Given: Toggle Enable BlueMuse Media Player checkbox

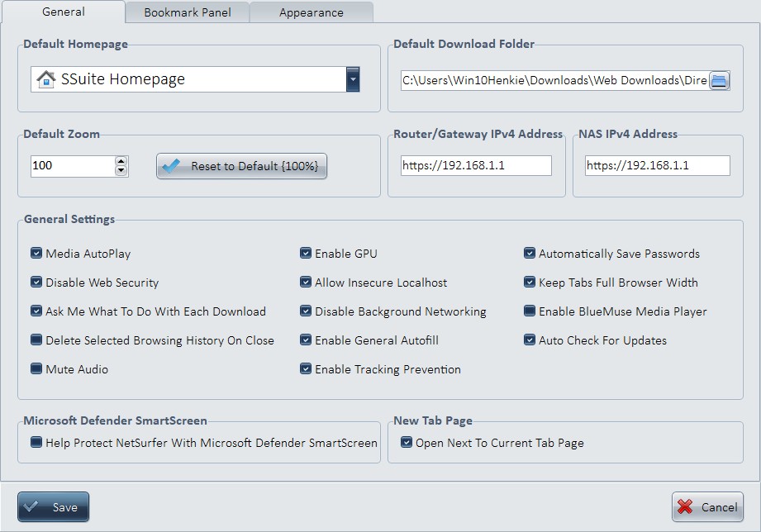Looking at the screenshot, I should [530, 311].
